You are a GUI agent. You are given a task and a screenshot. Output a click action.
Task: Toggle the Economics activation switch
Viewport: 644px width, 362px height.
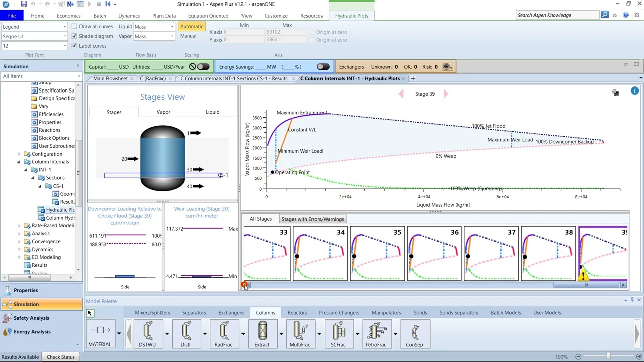point(203,67)
